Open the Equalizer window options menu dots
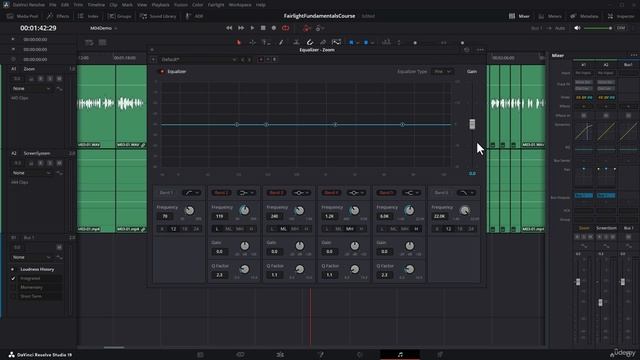The width and height of the screenshot is (640, 360). [480, 50]
